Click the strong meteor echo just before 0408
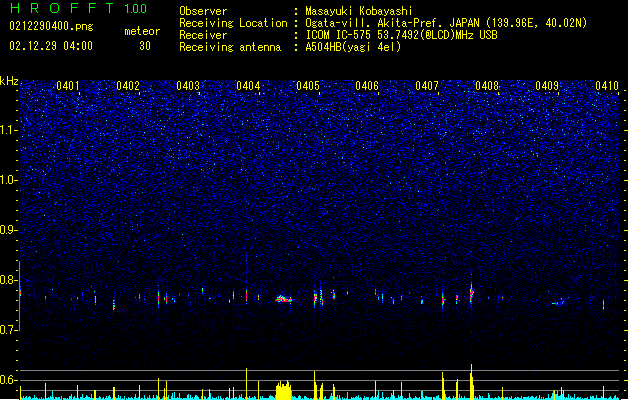This screenshot has height=400, width=629. click(472, 292)
